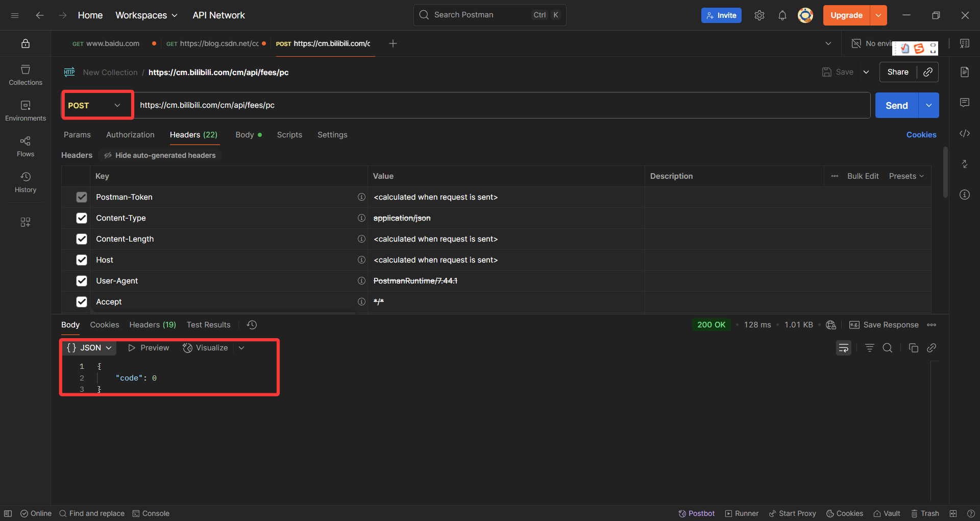
Task: Open the user avatar menu
Action: tap(805, 15)
